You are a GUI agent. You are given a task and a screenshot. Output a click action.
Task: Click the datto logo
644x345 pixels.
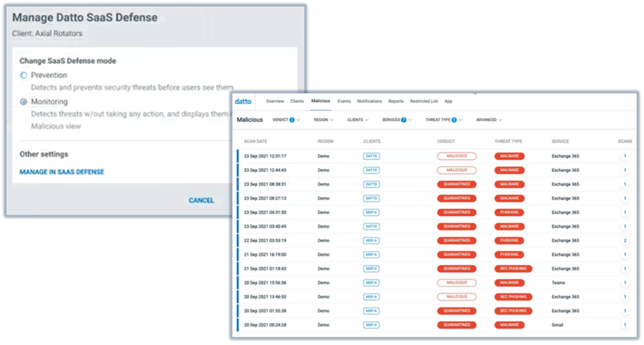[243, 101]
